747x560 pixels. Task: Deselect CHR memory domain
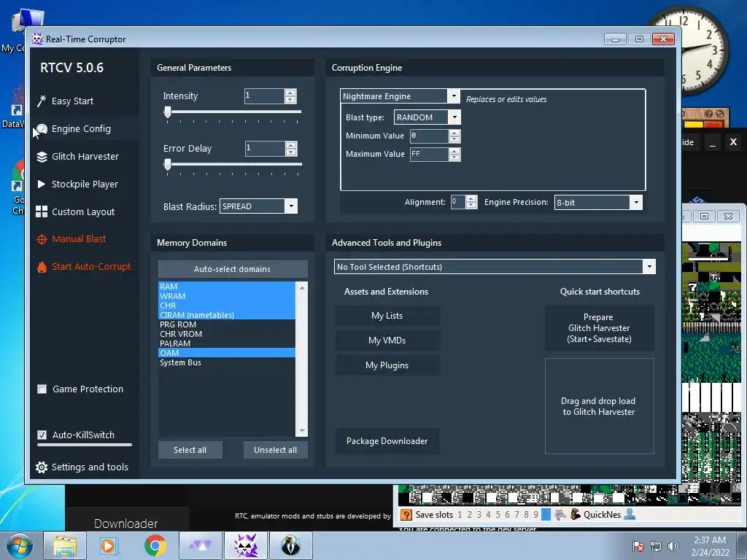[x=227, y=306]
